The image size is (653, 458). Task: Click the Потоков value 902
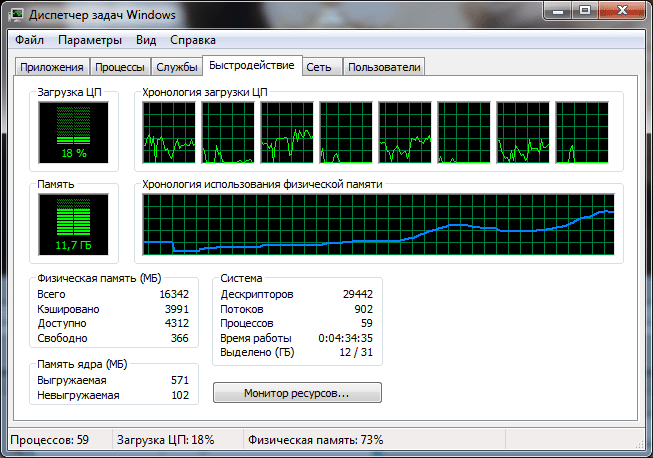click(364, 309)
